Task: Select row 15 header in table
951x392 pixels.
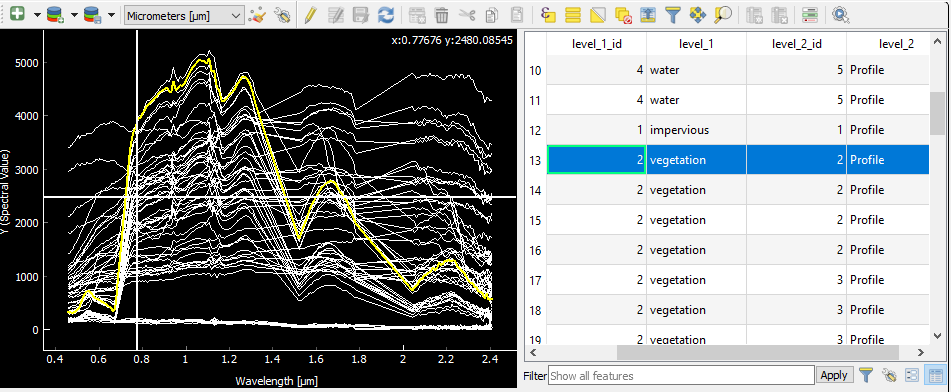Action: pos(535,220)
